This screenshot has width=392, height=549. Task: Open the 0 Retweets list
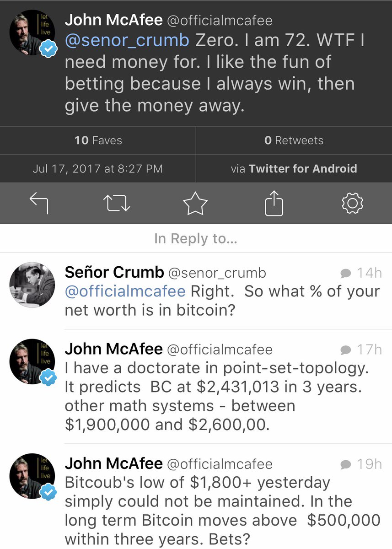point(294,140)
